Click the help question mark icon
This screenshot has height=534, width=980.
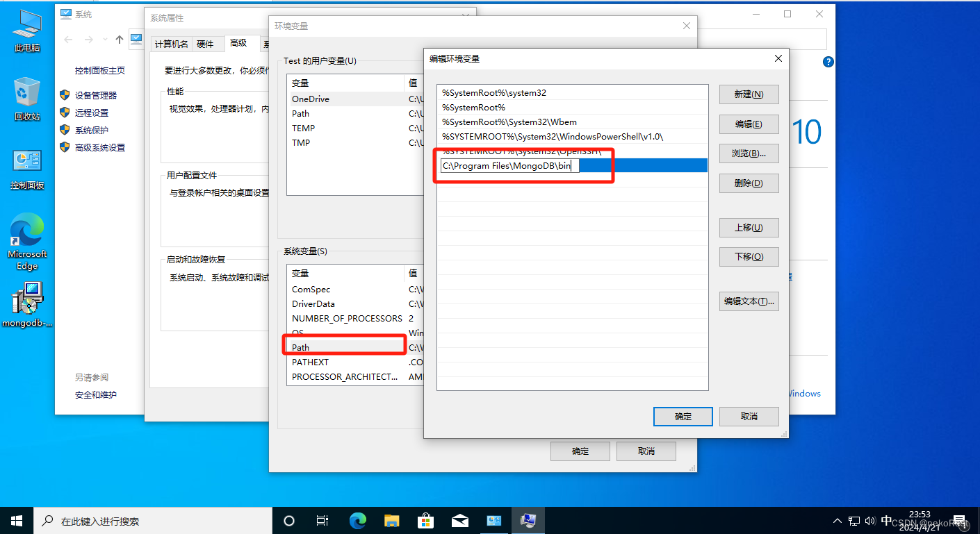[x=828, y=62]
